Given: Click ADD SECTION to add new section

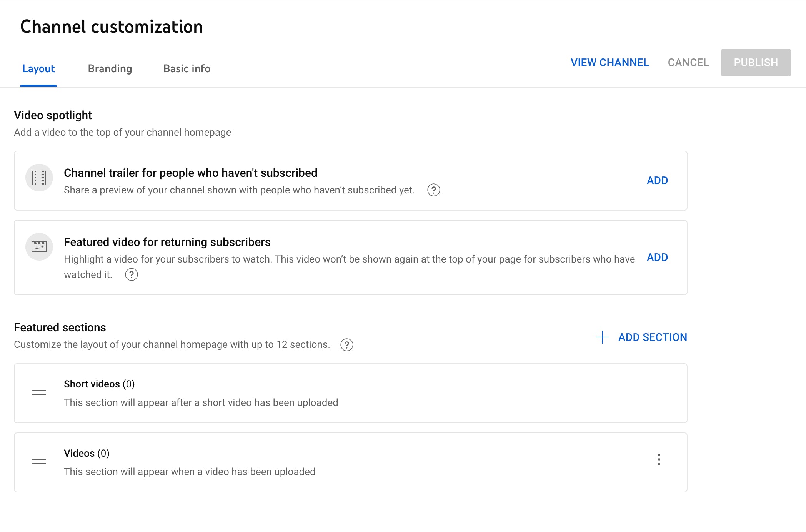Looking at the screenshot, I should click(x=641, y=337).
